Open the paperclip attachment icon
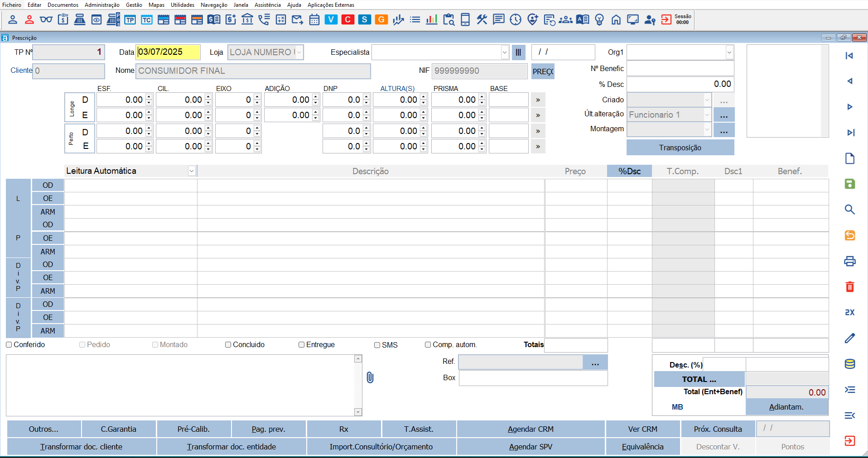The image size is (868, 458). click(370, 377)
